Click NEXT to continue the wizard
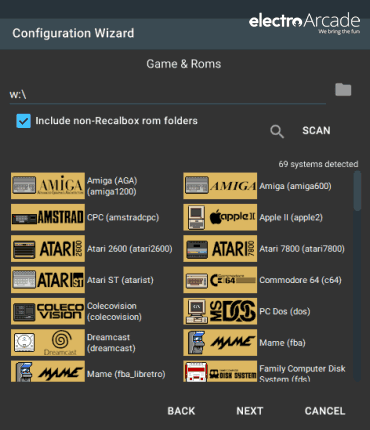The image size is (370, 430). [250, 411]
